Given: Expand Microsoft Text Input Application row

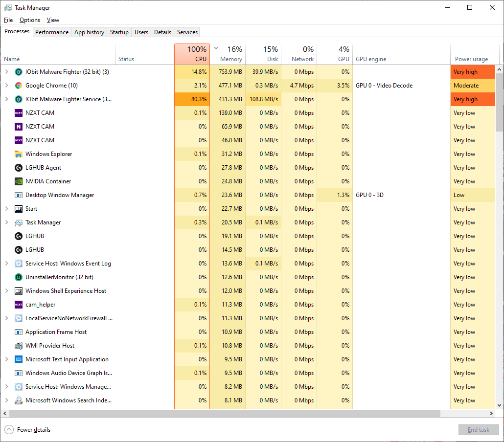Looking at the screenshot, I should click(6, 359).
